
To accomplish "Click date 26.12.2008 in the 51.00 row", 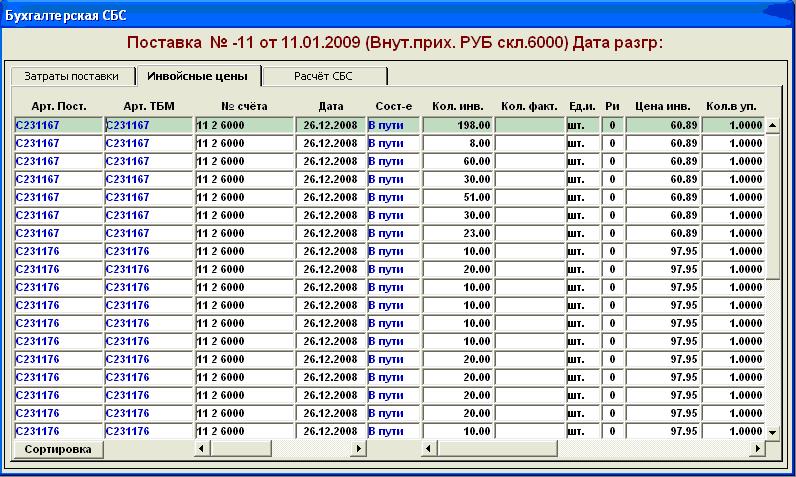I will pyautogui.click(x=330, y=197).
